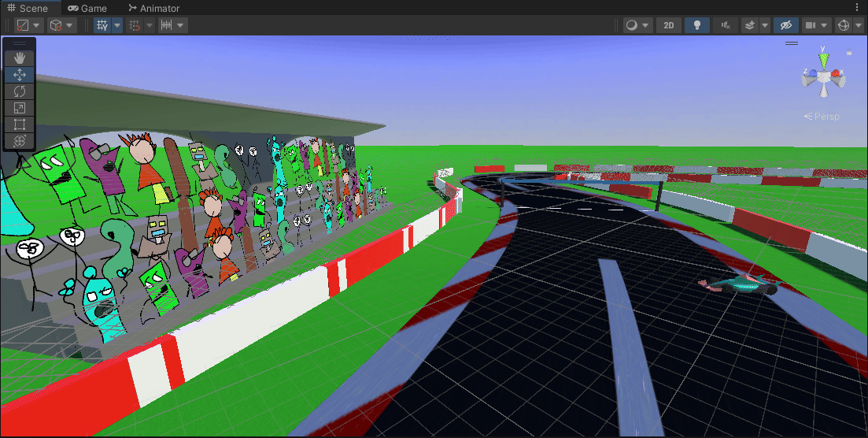Select the Move tool
The height and width of the screenshot is (438, 868).
pyautogui.click(x=20, y=74)
